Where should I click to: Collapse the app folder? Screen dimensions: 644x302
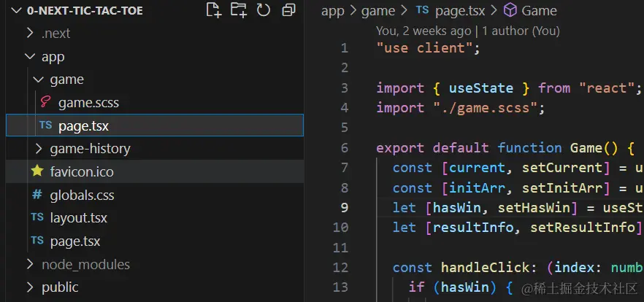pos(29,56)
